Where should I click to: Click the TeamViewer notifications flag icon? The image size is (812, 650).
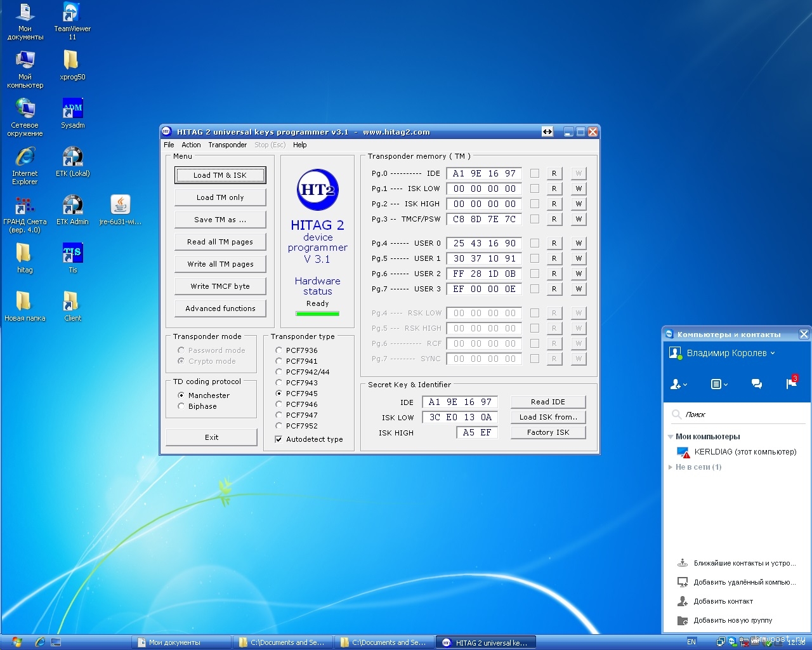pyautogui.click(x=791, y=383)
